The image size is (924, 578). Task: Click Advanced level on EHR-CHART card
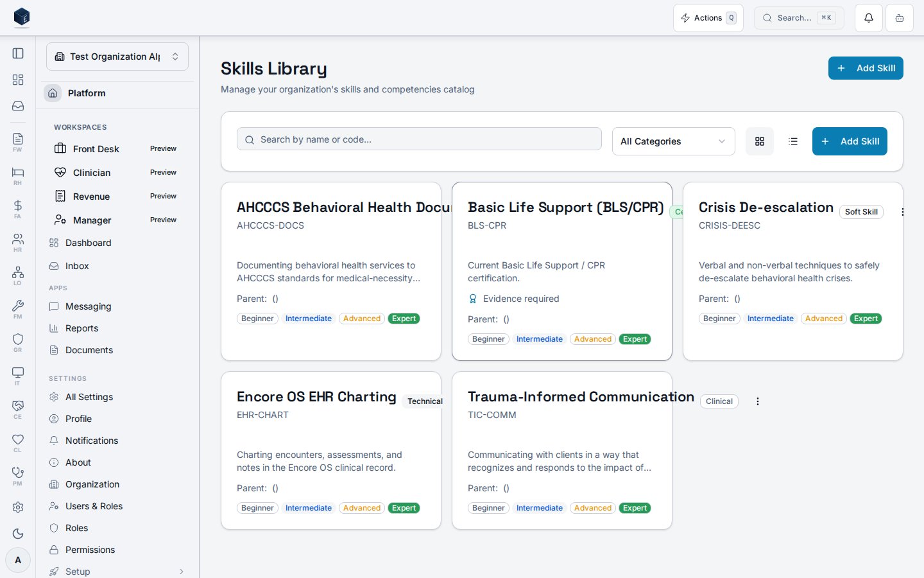[x=362, y=508]
